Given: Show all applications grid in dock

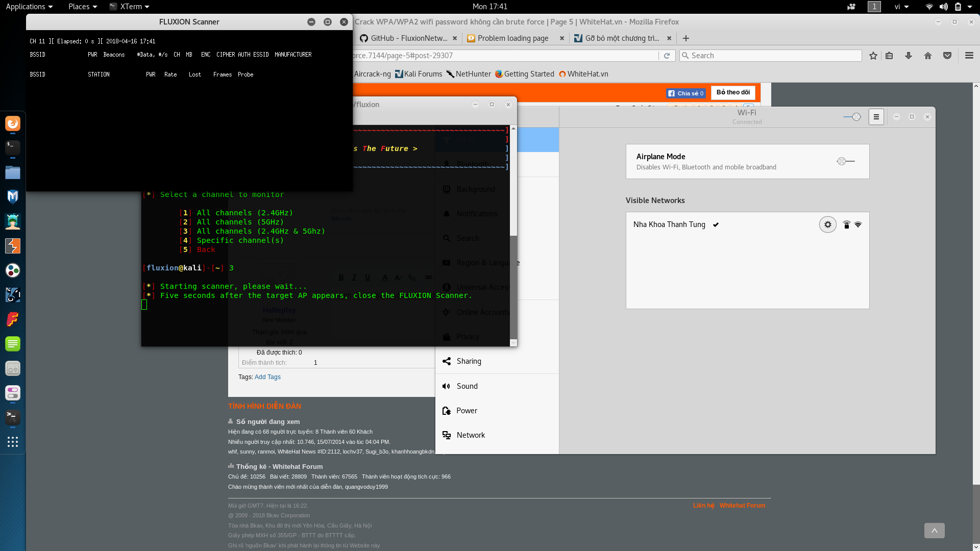Looking at the screenshot, I should pyautogui.click(x=13, y=442).
